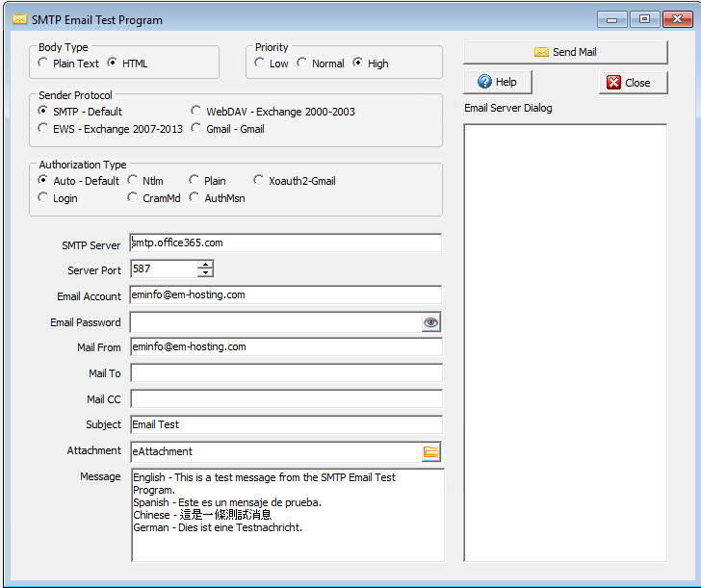This screenshot has width=701, height=588.
Task: Click into the Mail CC field
Action: click(286, 399)
